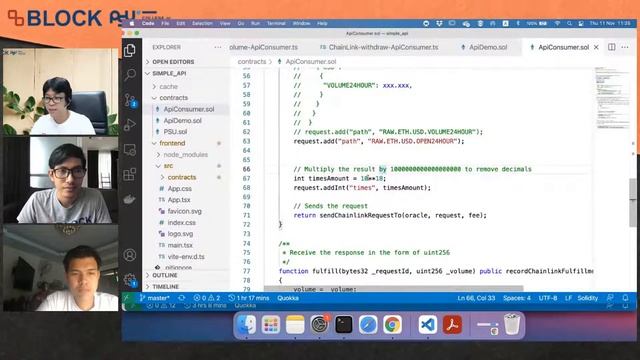Switch to olume-ApiConsumer.ts tab
Screen dimensions: 640x360
tap(264, 47)
